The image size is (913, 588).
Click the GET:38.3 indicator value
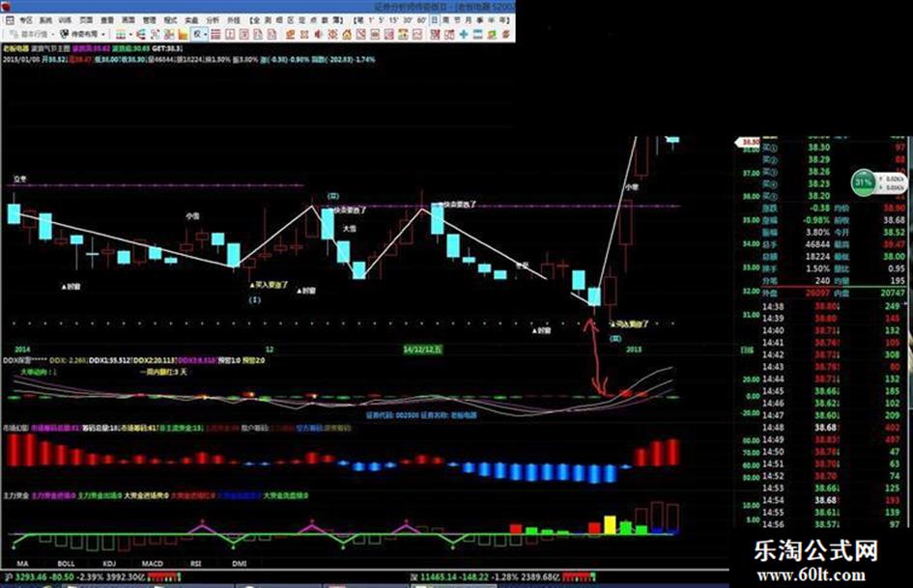pyautogui.click(x=166, y=49)
